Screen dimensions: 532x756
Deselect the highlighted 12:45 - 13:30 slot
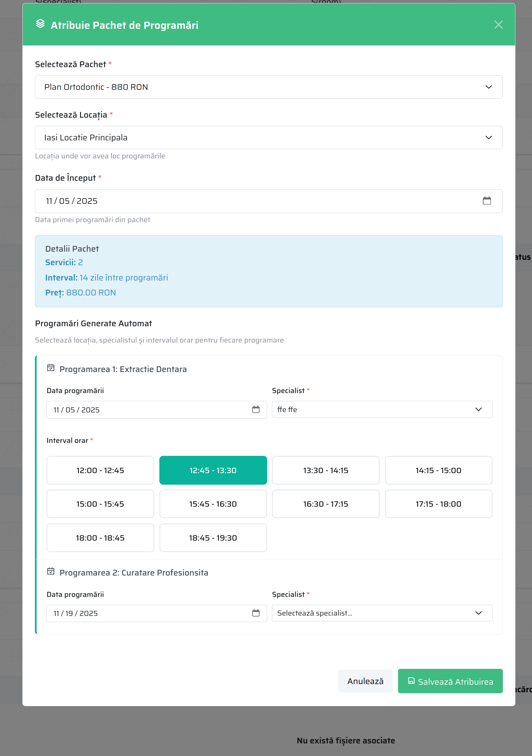[x=213, y=470]
